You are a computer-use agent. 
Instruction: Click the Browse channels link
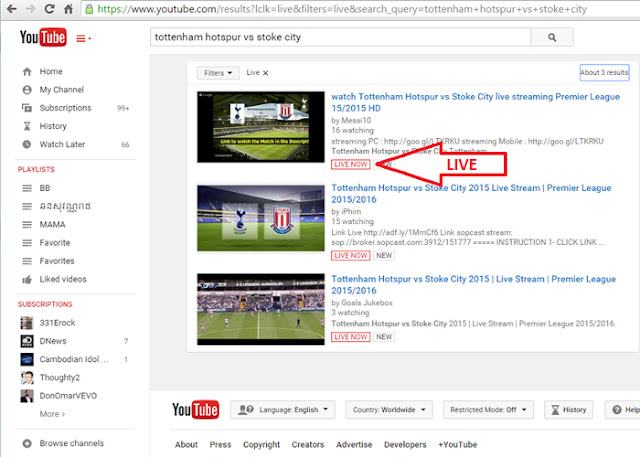(x=71, y=443)
